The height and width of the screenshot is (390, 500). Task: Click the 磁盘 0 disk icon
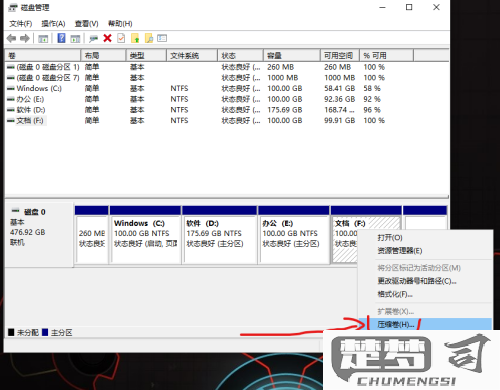pyautogui.click(x=15, y=211)
